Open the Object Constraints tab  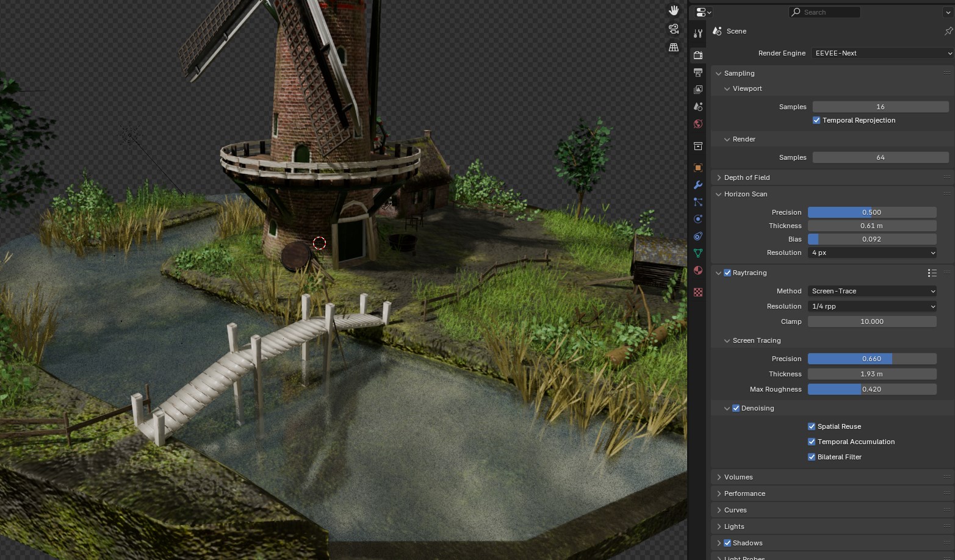698,235
